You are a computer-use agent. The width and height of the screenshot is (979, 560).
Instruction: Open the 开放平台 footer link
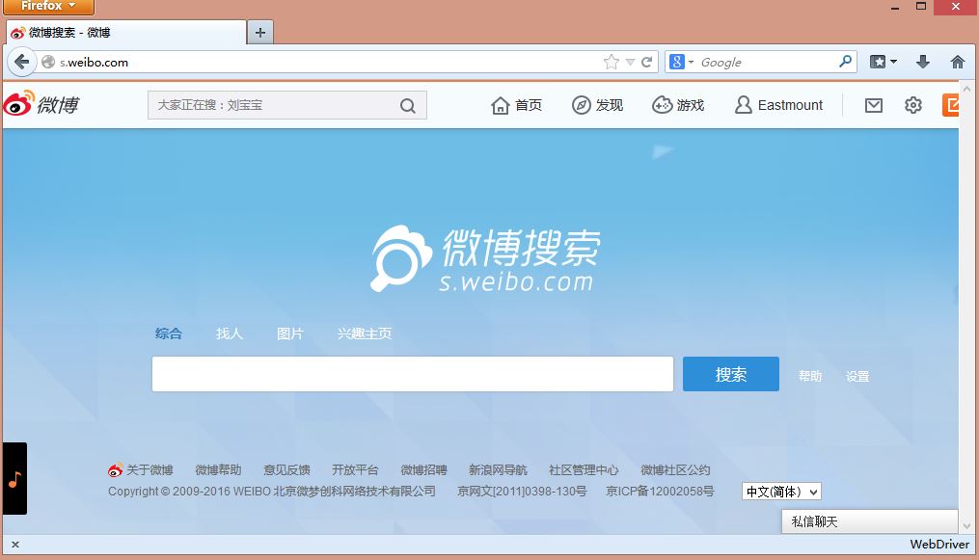355,469
